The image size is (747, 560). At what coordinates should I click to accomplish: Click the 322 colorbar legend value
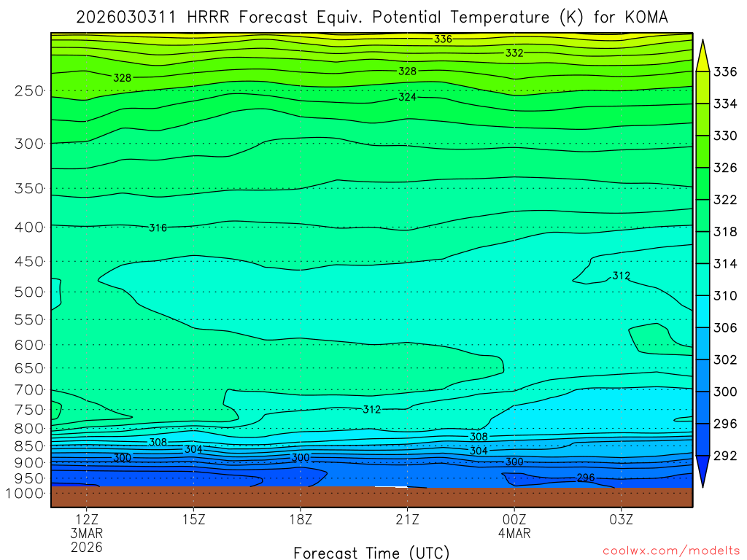click(725, 200)
